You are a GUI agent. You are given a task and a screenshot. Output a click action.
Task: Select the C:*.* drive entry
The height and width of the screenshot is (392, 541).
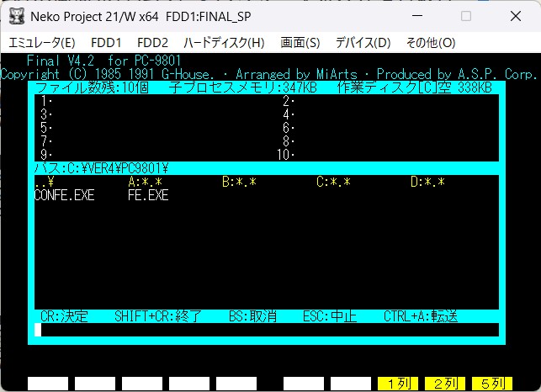point(333,182)
